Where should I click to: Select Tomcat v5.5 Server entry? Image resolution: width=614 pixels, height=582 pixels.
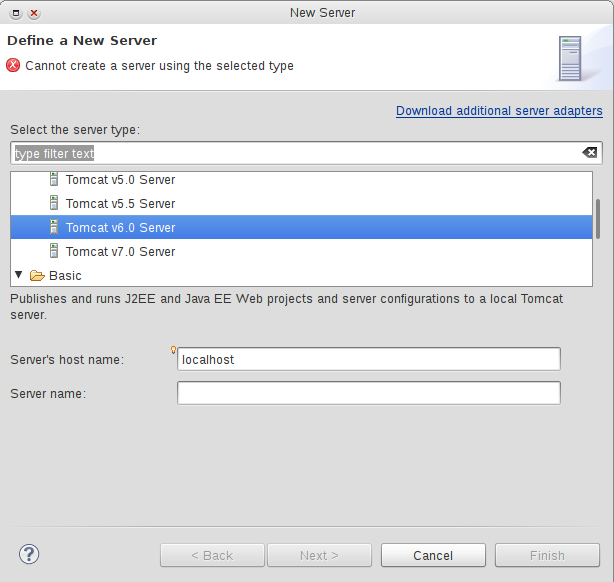(301, 203)
